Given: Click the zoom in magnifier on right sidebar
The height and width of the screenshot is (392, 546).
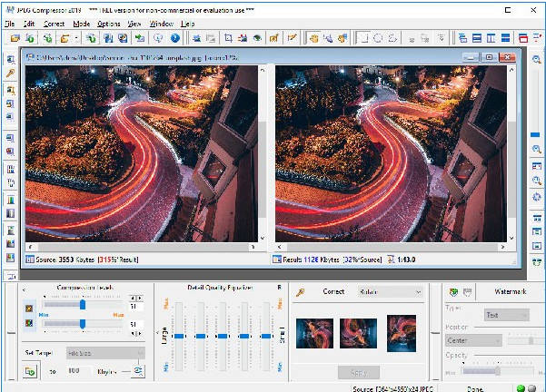Looking at the screenshot, I should [537, 149].
